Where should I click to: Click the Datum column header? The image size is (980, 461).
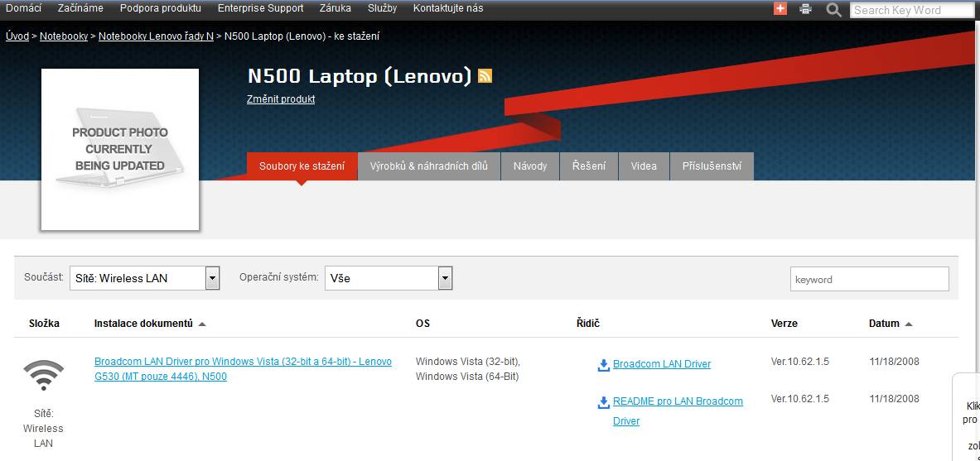(884, 324)
